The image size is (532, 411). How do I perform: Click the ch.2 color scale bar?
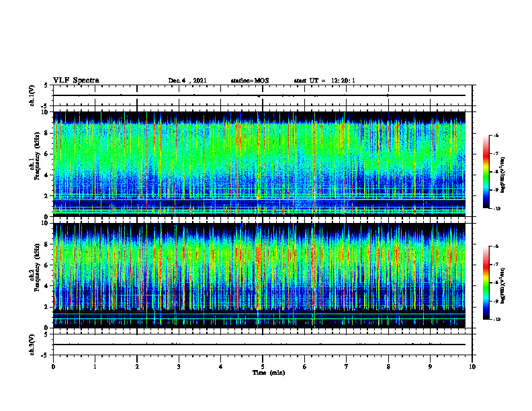tap(486, 283)
